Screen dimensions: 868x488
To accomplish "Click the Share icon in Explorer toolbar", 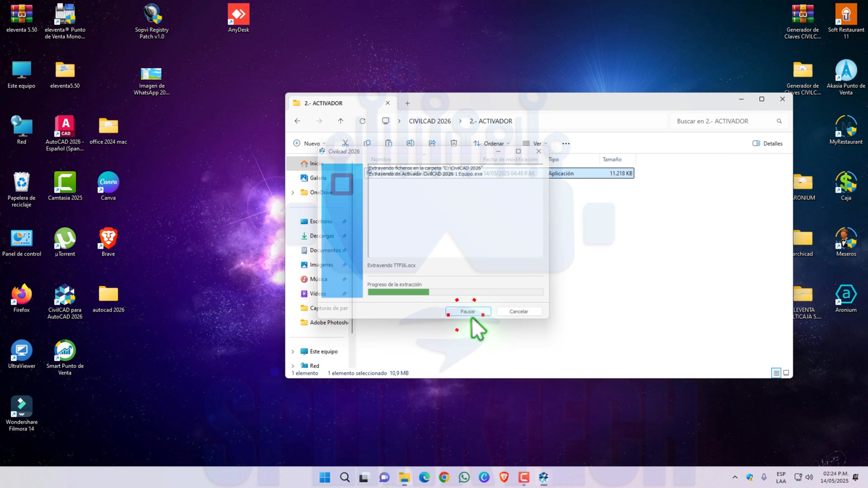I will (432, 143).
